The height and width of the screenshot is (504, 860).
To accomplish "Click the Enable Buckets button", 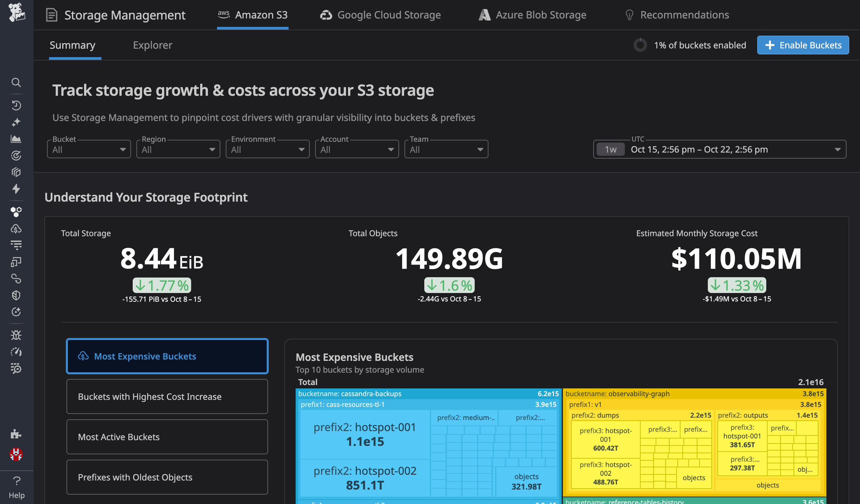I will 803,45.
